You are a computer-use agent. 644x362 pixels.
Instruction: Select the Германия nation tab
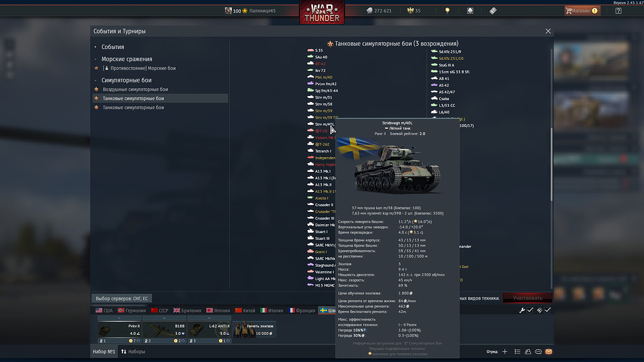(x=131, y=310)
